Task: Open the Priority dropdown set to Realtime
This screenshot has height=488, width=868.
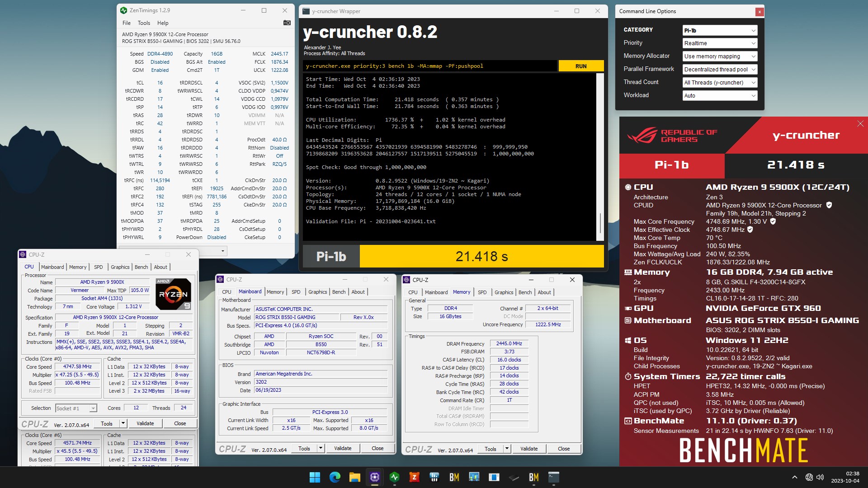Action: pyautogui.click(x=720, y=43)
